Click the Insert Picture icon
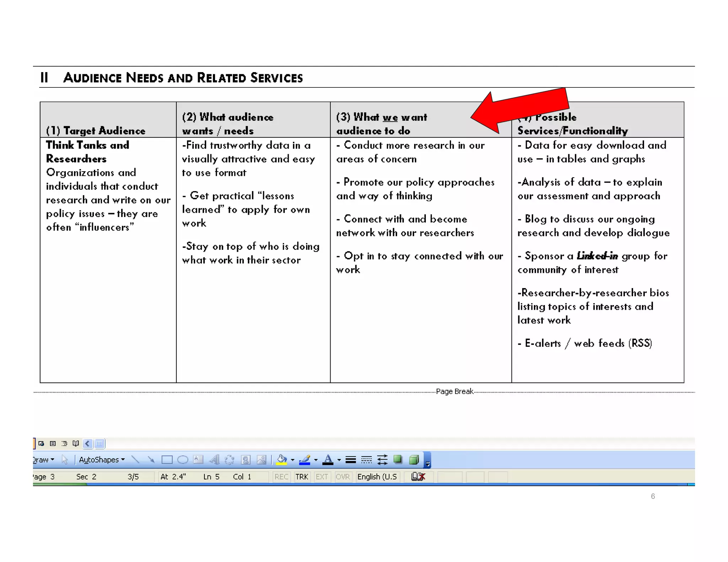This screenshot has height=562, width=728. [x=262, y=460]
